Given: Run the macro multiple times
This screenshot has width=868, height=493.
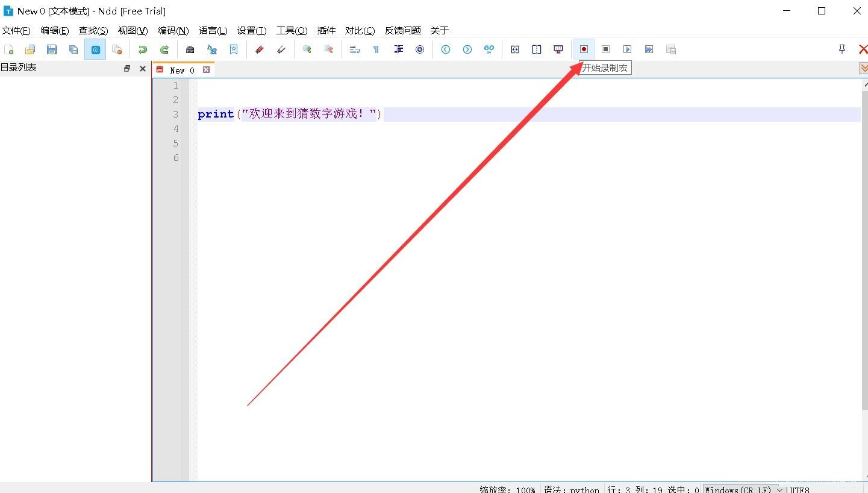Looking at the screenshot, I should coord(649,49).
